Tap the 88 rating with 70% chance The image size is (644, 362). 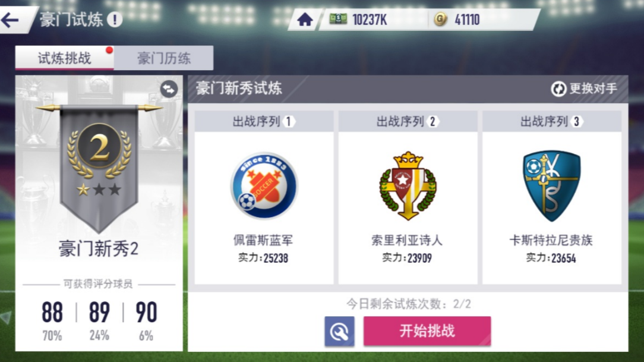(52, 320)
